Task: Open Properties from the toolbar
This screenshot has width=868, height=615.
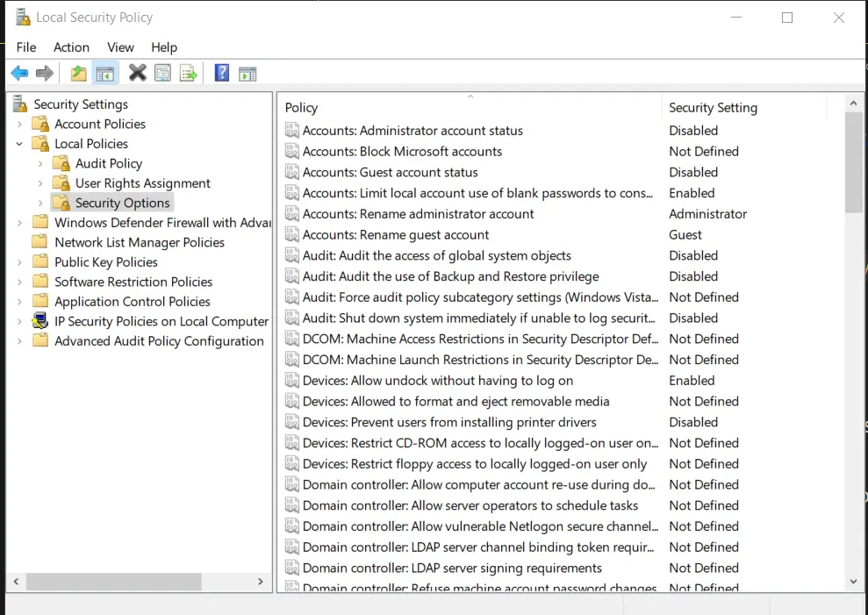Action: point(162,74)
